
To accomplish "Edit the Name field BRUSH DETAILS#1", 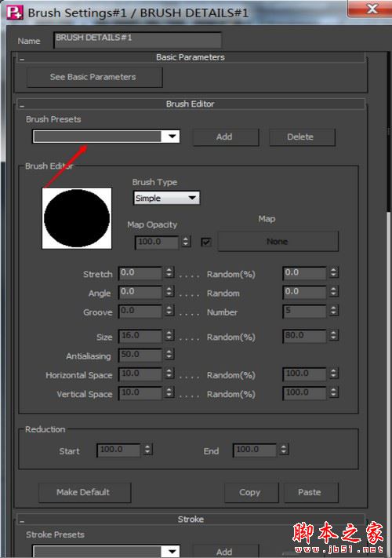I will 137,40.
